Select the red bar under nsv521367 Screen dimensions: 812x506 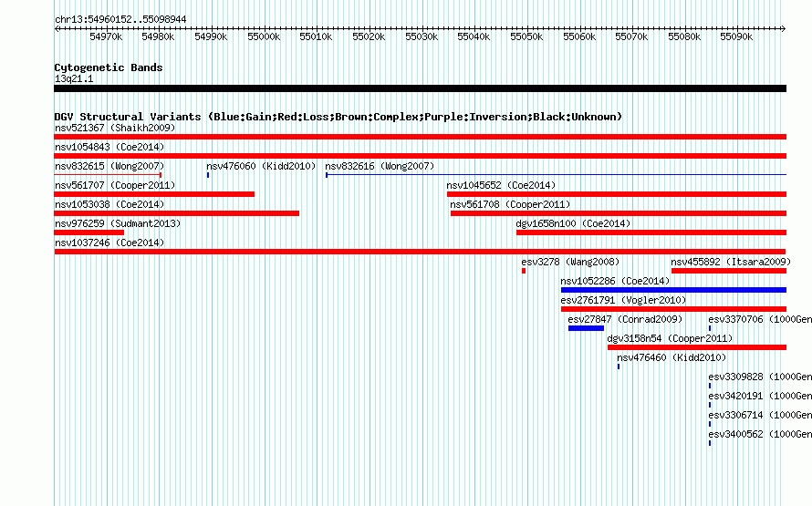[x=420, y=137]
